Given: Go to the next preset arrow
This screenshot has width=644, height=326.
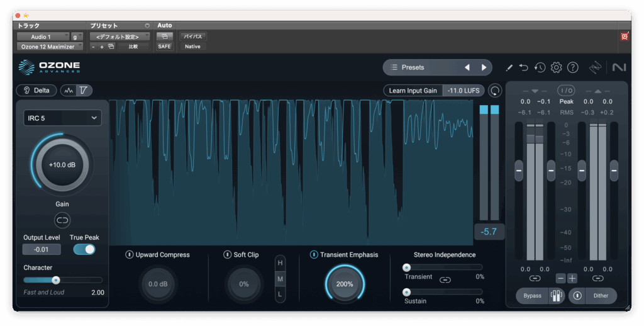Looking at the screenshot, I should pos(484,67).
